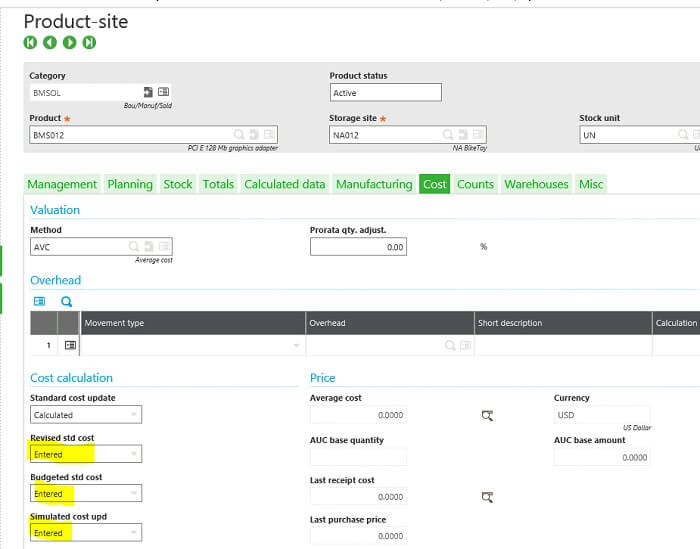Screen dimensions: 700x549
Task: Open row 1 actions icon in Overhead
Action: 70,345
